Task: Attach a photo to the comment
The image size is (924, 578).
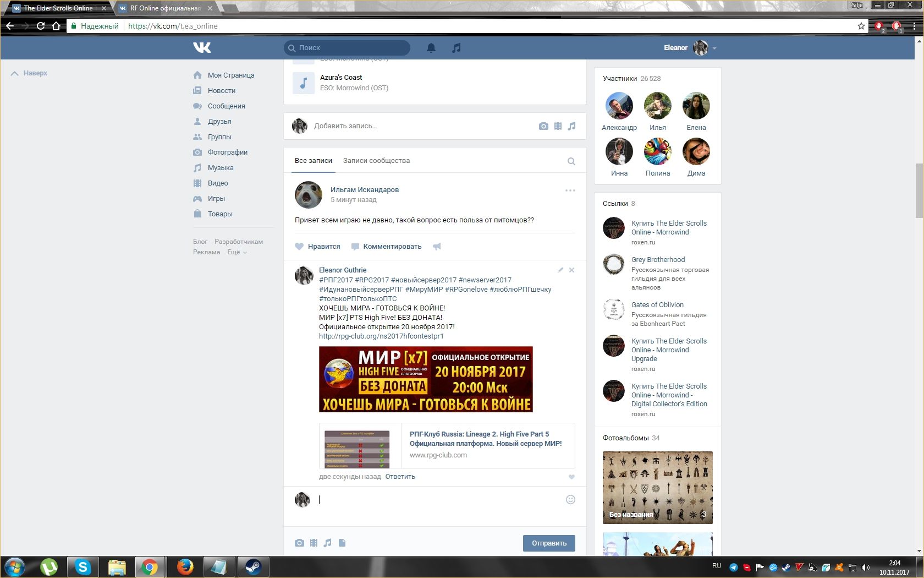Action: [x=299, y=543]
